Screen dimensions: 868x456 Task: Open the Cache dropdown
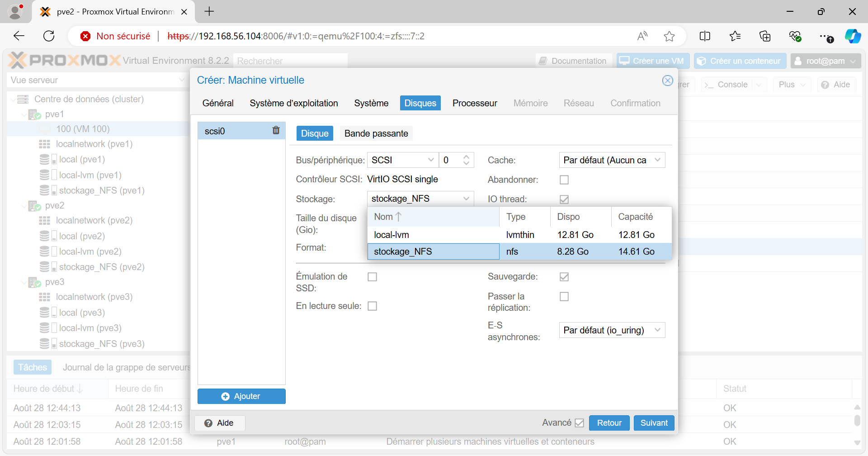click(x=657, y=160)
